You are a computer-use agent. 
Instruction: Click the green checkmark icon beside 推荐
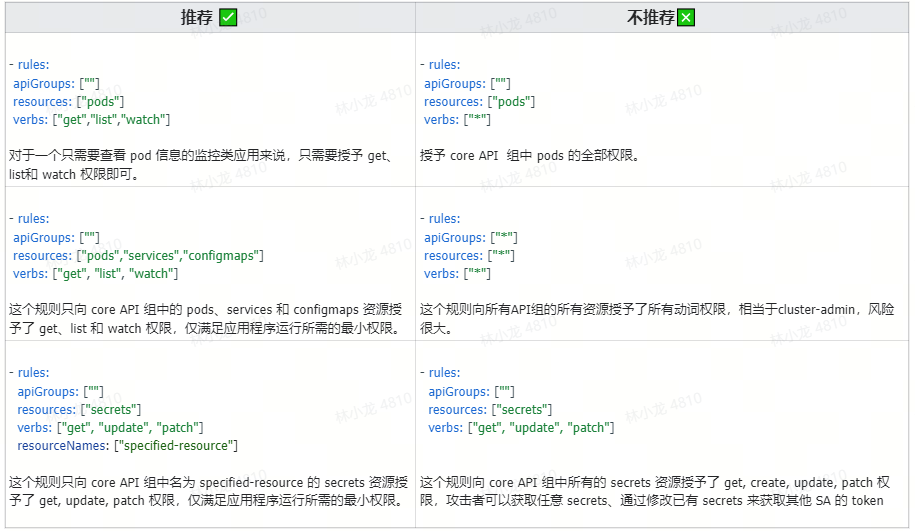click(x=228, y=18)
